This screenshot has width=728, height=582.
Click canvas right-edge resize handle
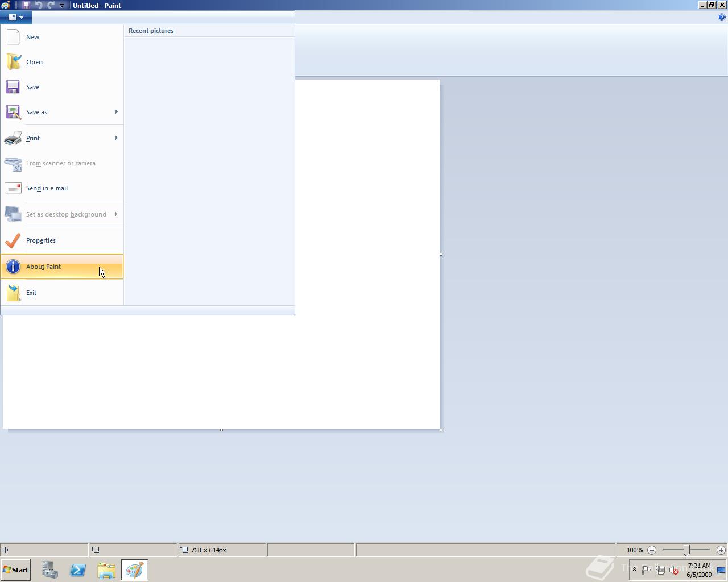coord(441,254)
